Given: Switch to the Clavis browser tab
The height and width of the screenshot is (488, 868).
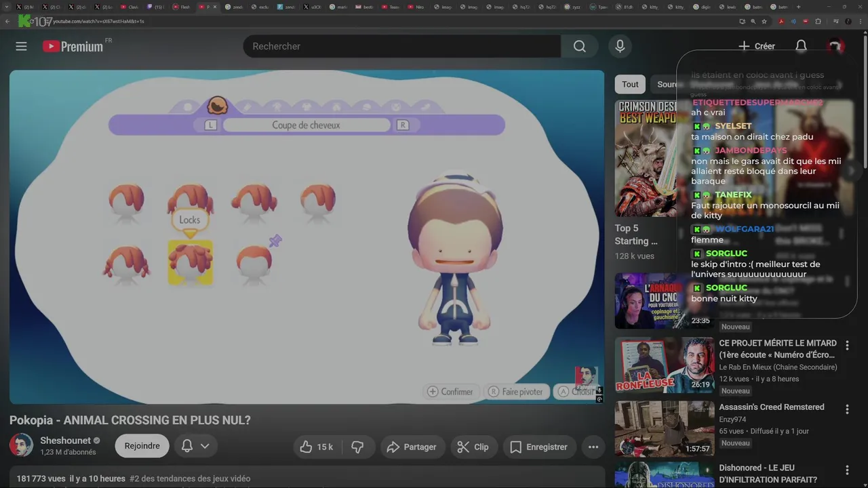Looking at the screenshot, I should (x=129, y=7).
